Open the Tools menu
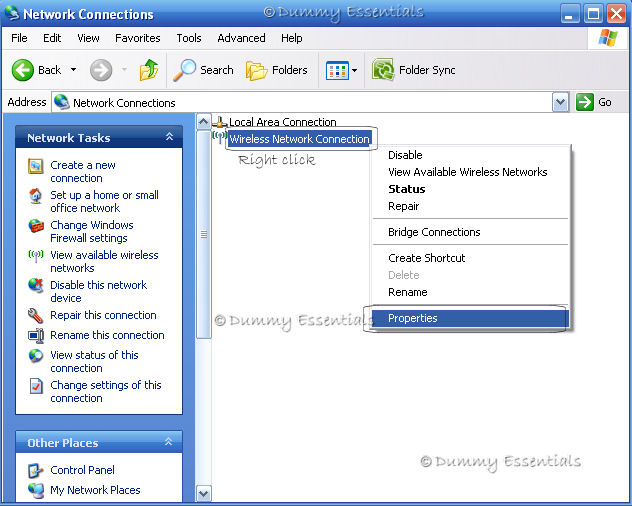 coord(189,38)
